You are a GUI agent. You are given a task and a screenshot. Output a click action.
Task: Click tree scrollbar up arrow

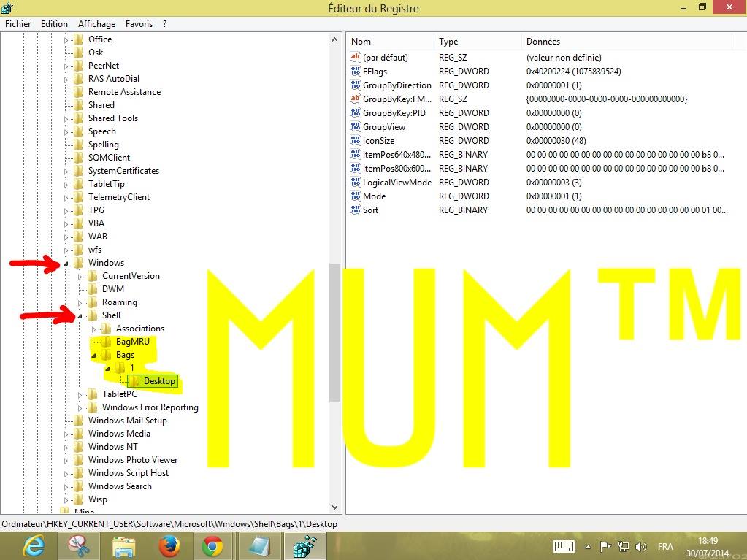tap(334, 40)
